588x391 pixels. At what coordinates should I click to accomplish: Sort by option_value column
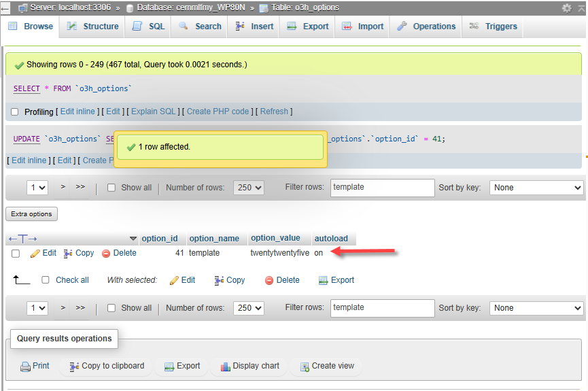275,238
